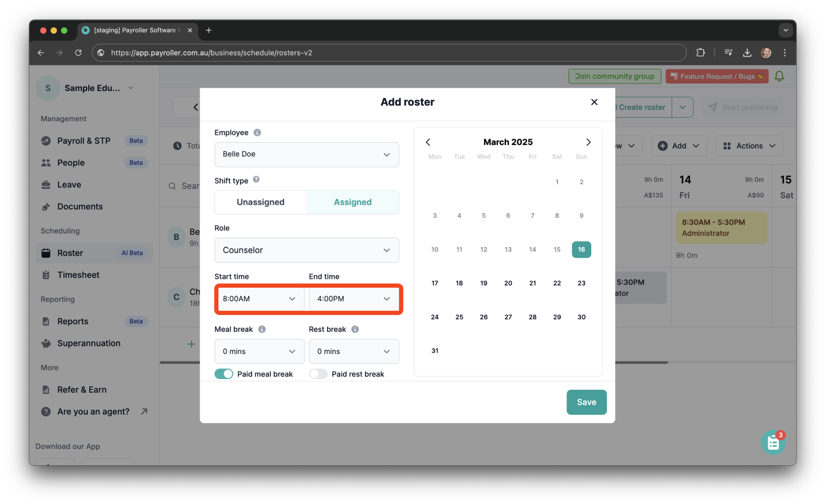Open the Rest break minutes dropdown

pyautogui.click(x=354, y=351)
